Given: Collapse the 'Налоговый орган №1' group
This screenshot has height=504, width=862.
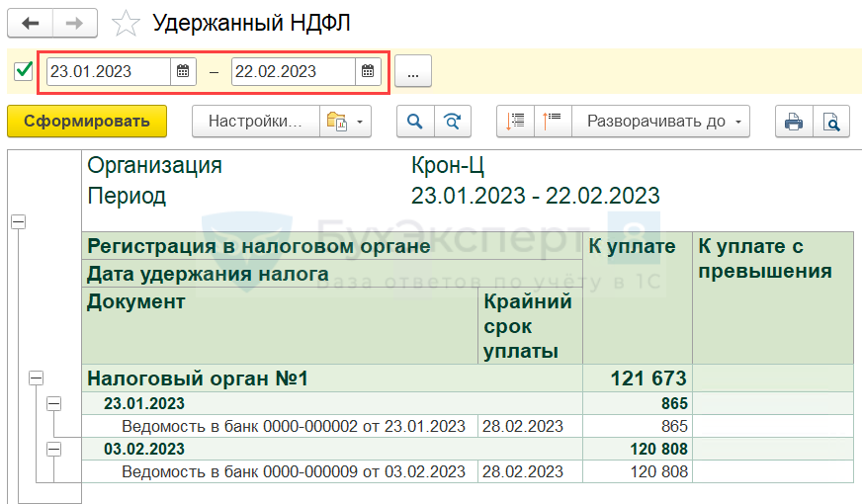Looking at the screenshot, I should point(37,378).
